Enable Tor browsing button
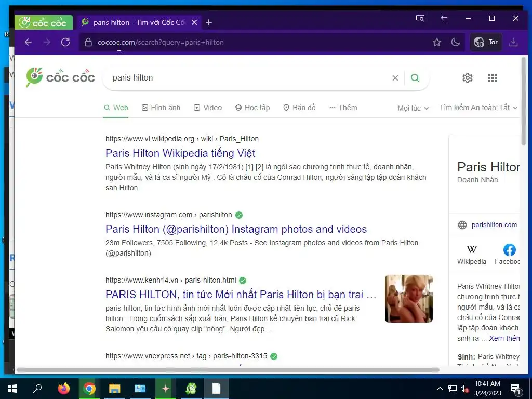Image resolution: width=532 pixels, height=399 pixels. click(486, 42)
